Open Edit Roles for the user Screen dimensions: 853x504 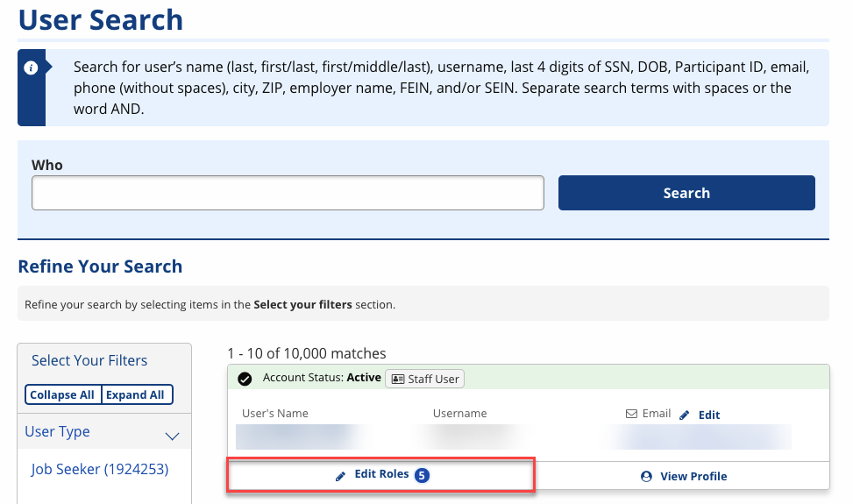[x=381, y=474]
